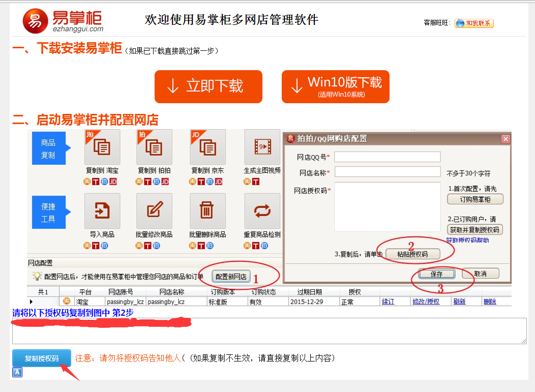Click inside the authorization code text box
This screenshot has width=535, height=392.
pos(269,331)
